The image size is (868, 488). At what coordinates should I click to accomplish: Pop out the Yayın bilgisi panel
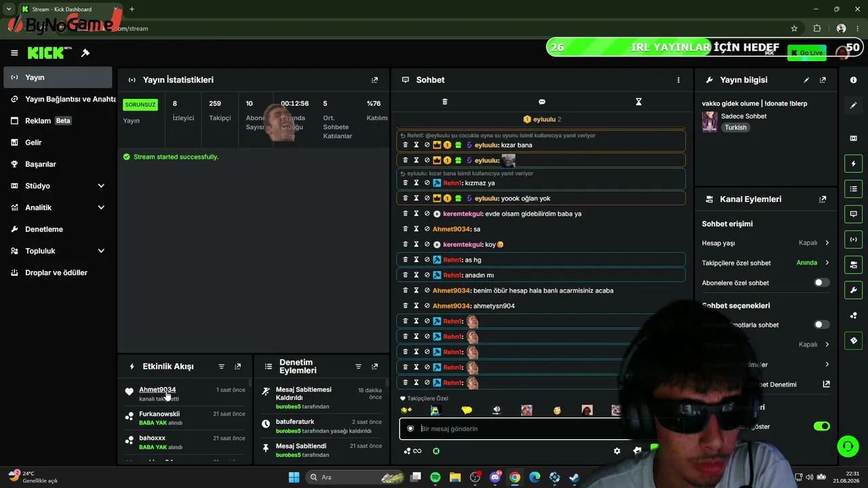click(823, 80)
